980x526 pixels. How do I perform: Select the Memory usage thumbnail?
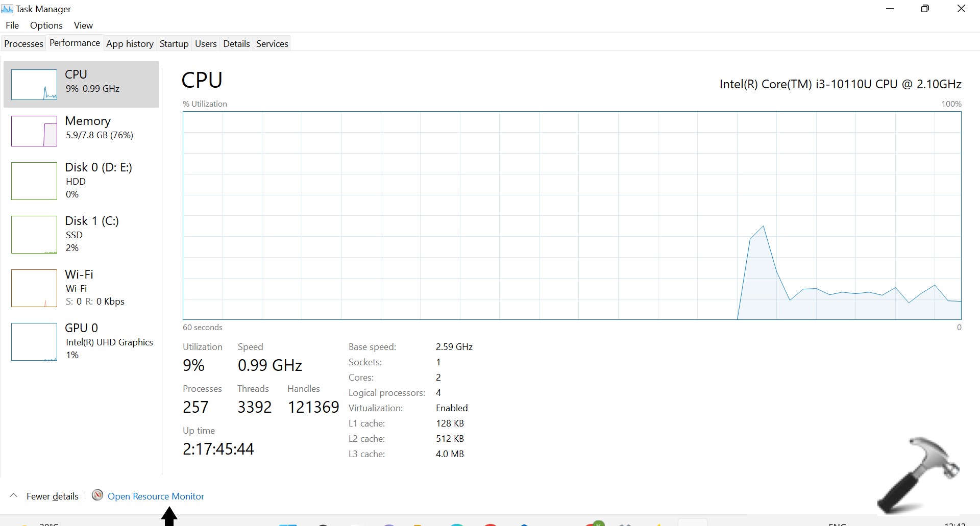click(x=34, y=131)
